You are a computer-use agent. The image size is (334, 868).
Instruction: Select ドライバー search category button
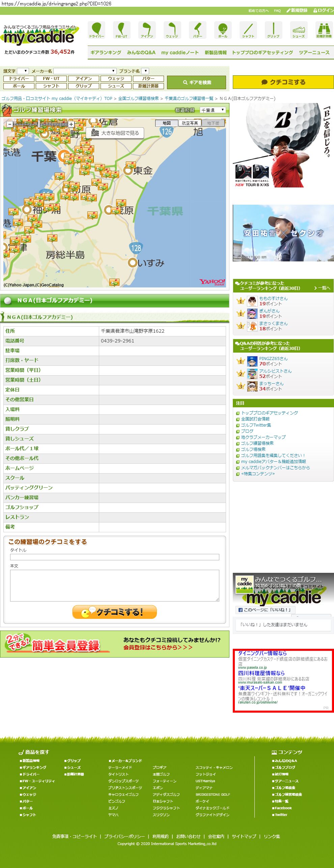click(19, 79)
